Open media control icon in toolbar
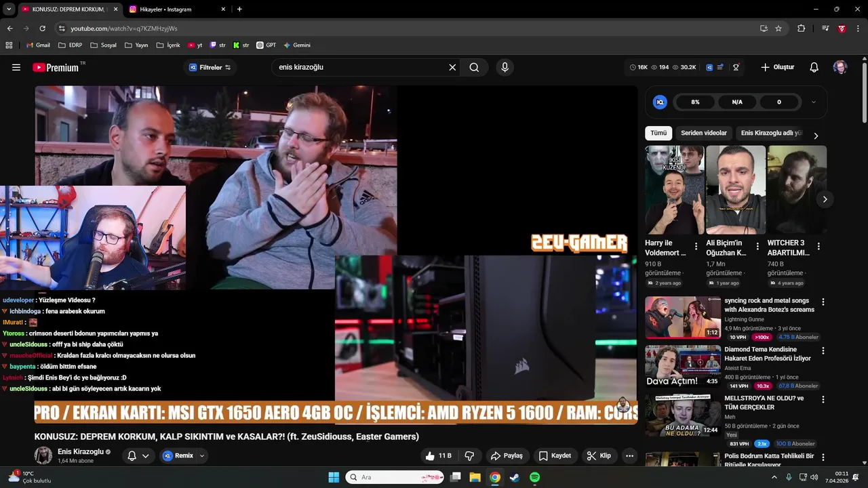This screenshot has width=868, height=488. point(825,28)
